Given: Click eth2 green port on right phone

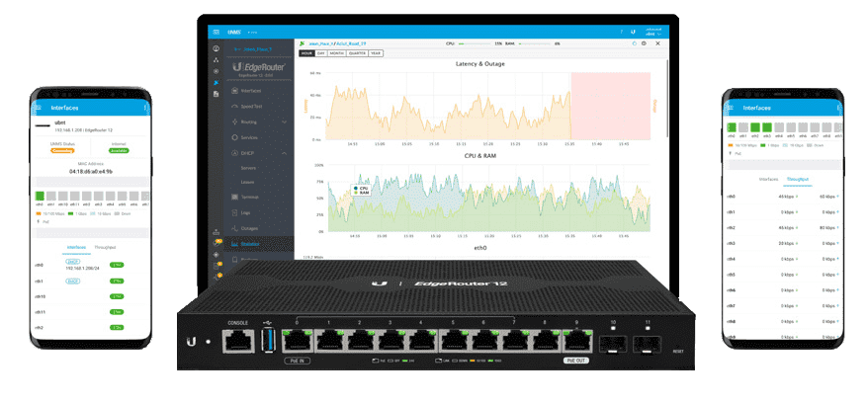Looking at the screenshot, I should tap(755, 127).
